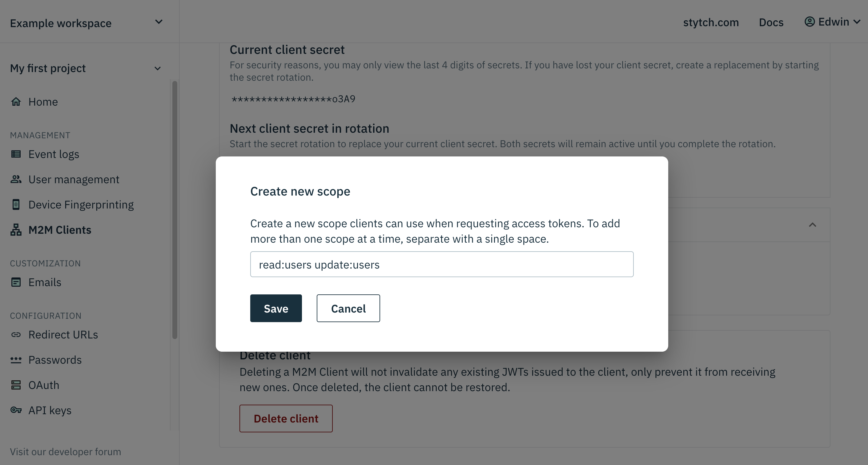The image size is (868, 465).
Task: Click the User management icon
Action: 15,179
